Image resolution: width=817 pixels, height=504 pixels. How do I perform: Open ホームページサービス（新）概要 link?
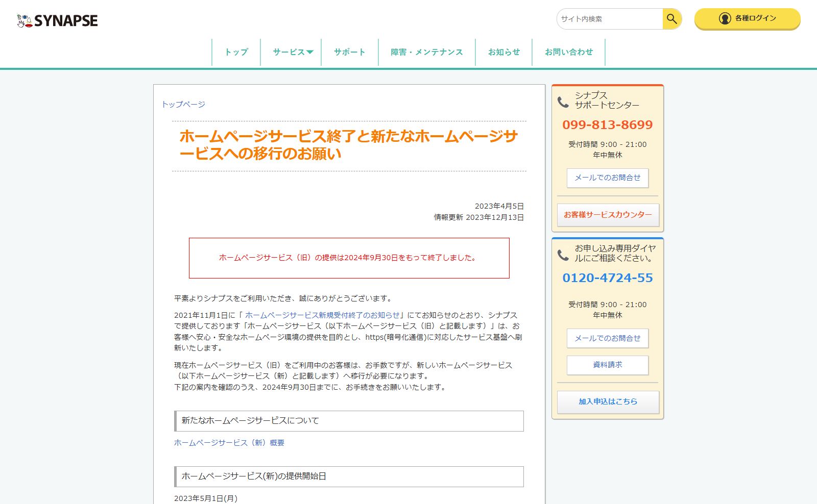pos(229,443)
